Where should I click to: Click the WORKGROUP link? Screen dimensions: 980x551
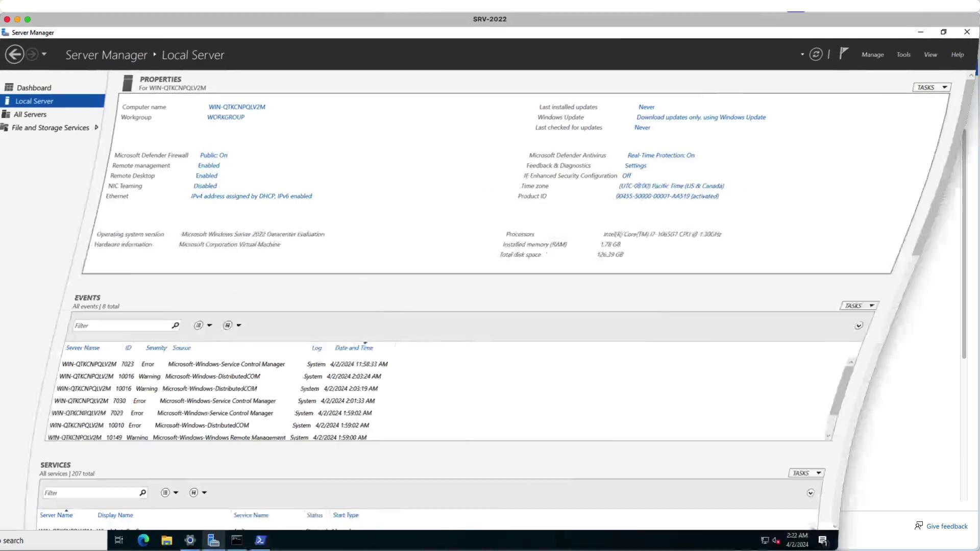tap(226, 117)
